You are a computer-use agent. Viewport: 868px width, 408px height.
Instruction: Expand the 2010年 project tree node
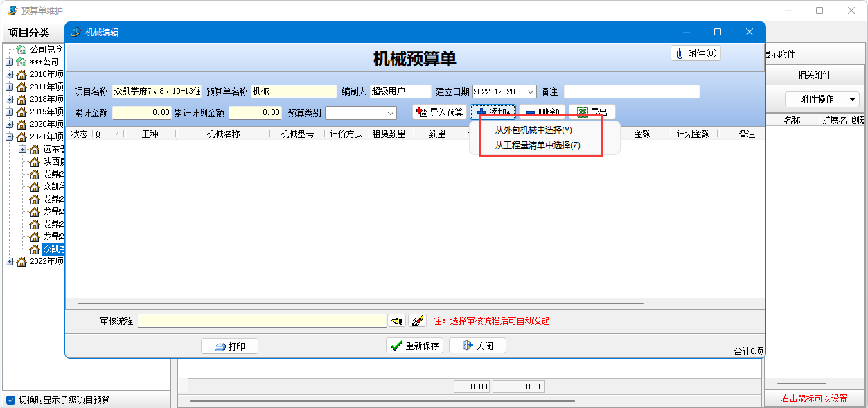10,75
